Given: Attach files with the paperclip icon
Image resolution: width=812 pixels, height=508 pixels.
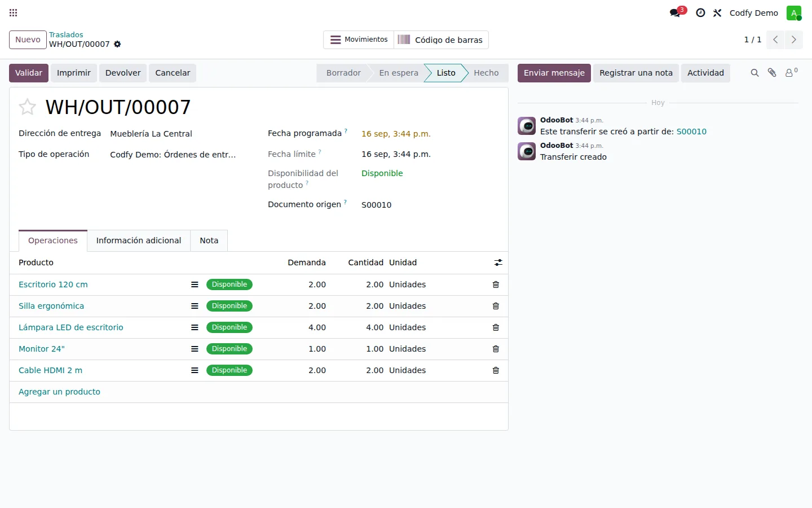Looking at the screenshot, I should pos(772,73).
